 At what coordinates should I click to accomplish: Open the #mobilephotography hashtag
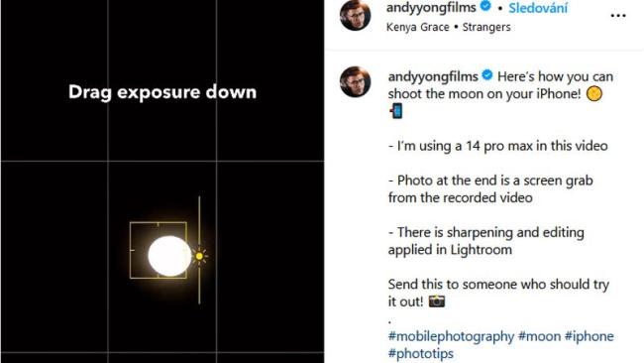click(451, 336)
